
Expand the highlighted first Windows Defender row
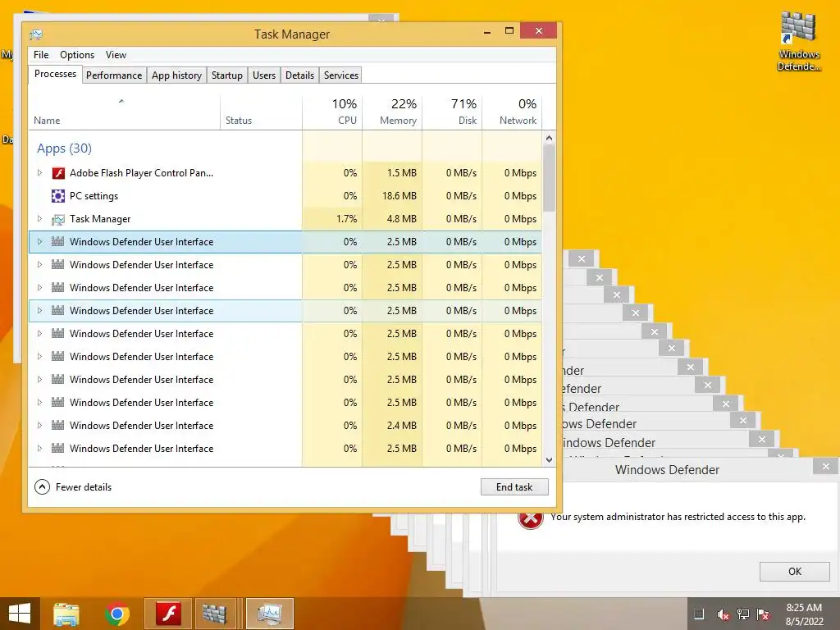[x=39, y=242]
